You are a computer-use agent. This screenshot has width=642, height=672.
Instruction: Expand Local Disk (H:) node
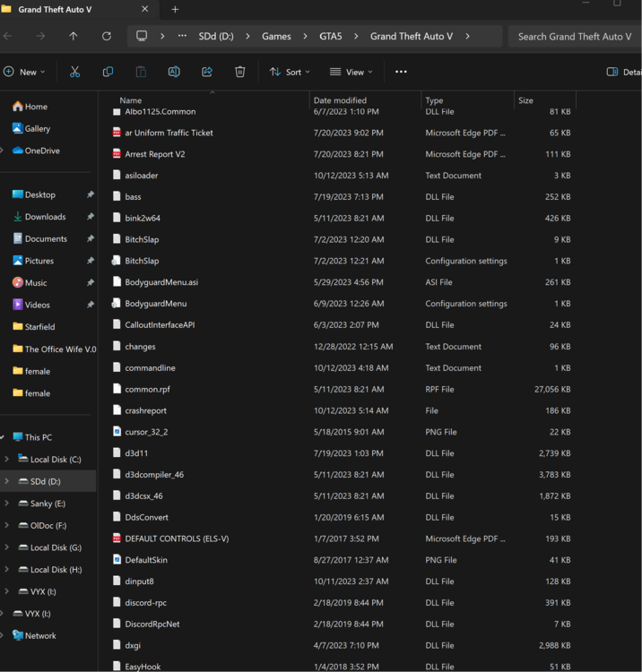tap(6, 569)
